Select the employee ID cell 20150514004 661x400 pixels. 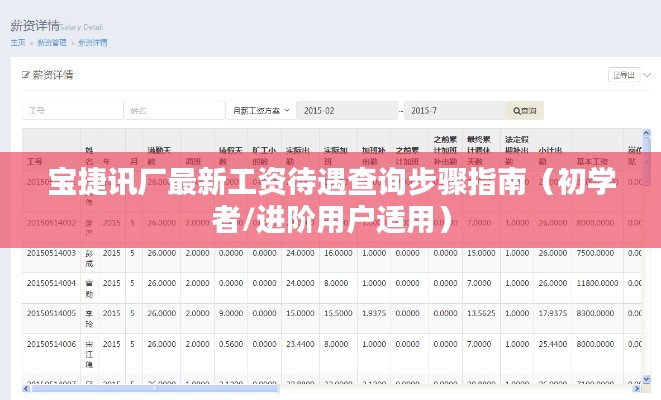[x=51, y=283]
